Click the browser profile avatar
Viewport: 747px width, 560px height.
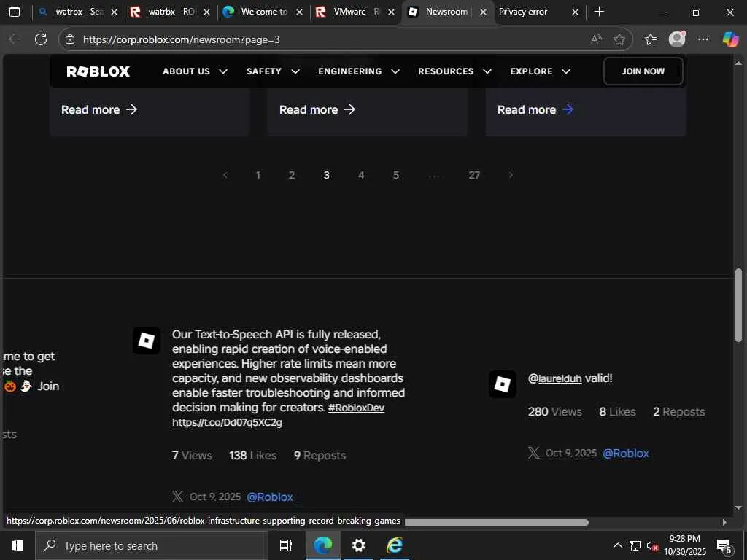(677, 39)
